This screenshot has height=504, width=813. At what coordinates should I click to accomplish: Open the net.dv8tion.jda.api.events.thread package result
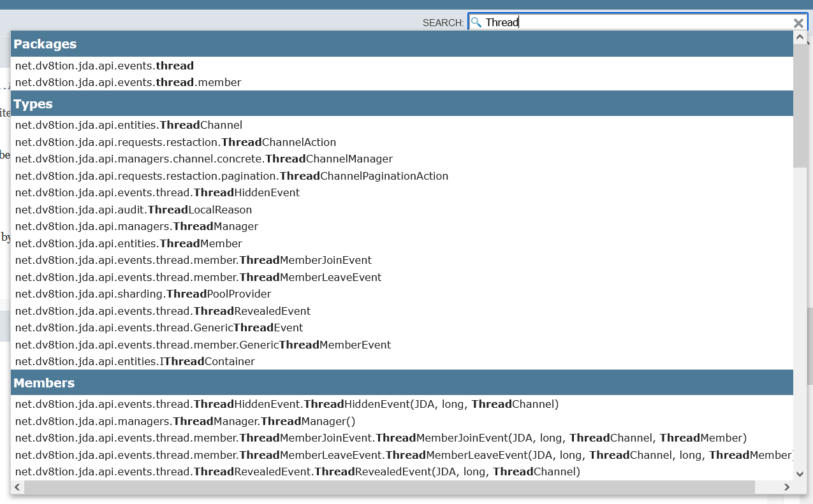pyautogui.click(x=105, y=65)
